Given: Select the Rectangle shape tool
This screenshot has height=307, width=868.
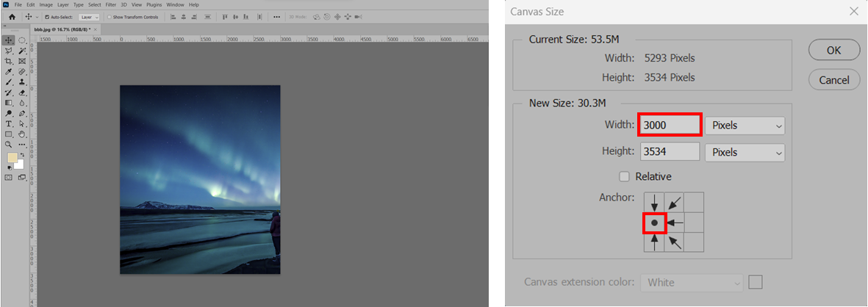Looking at the screenshot, I should tap(8, 134).
